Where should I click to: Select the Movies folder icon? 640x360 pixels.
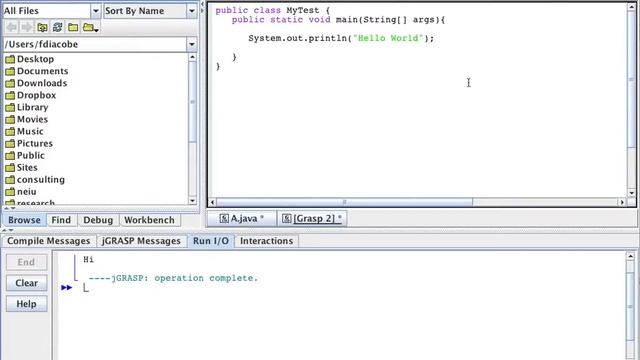coord(10,120)
